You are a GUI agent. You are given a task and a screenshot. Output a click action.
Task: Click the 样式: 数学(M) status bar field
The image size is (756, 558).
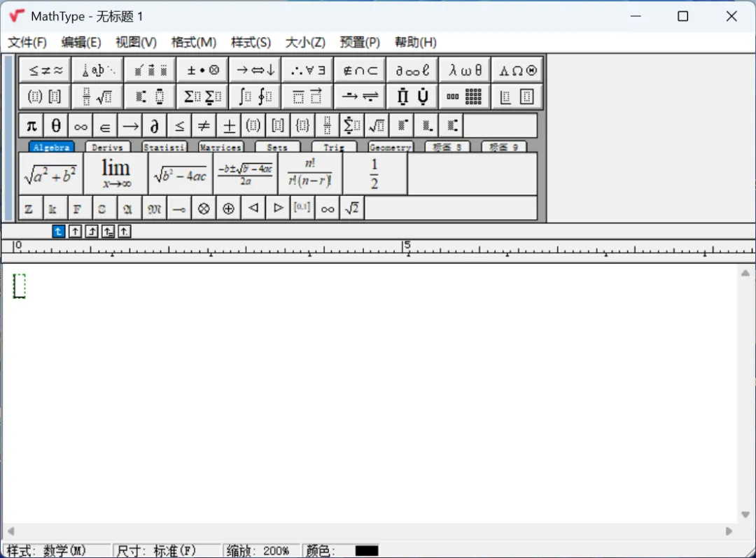57,551
